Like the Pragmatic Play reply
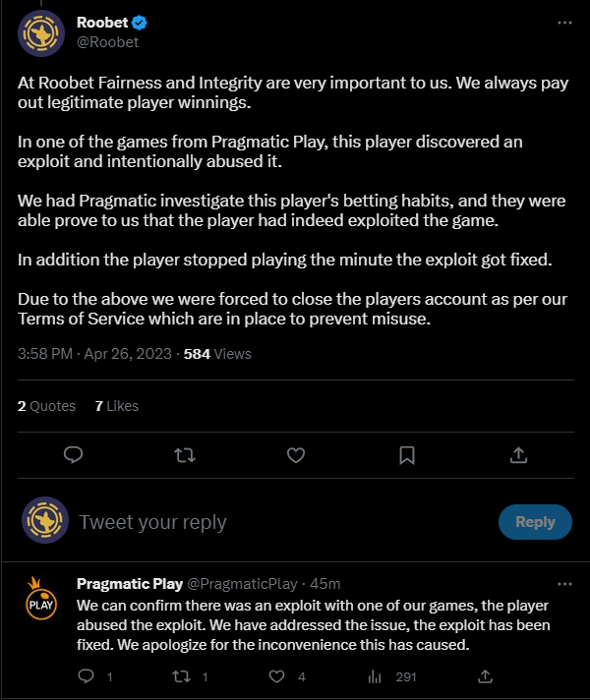 click(277, 676)
